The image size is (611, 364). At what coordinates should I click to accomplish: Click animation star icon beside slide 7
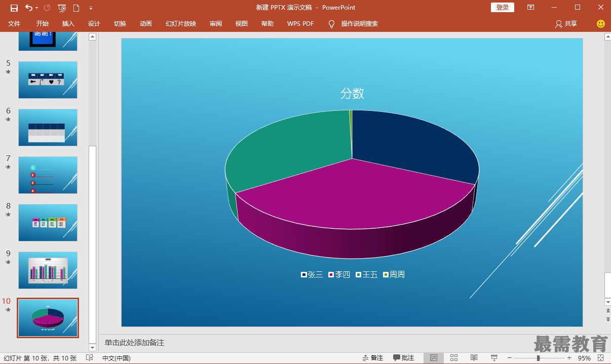pyautogui.click(x=8, y=167)
